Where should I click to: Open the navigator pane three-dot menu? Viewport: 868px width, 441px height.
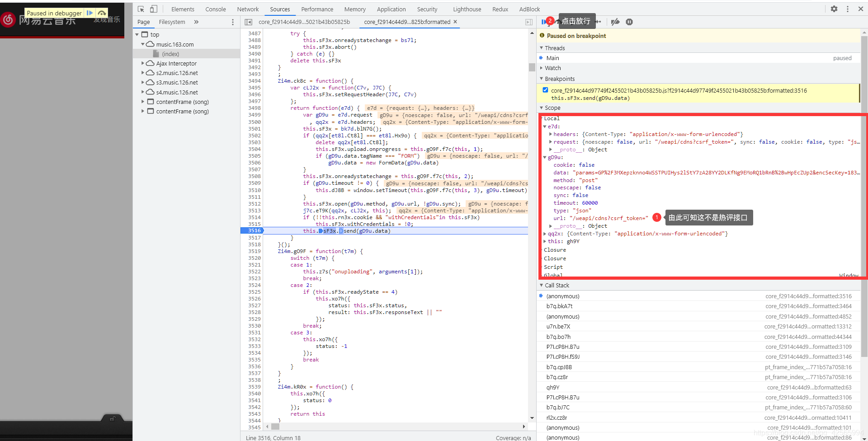233,22
